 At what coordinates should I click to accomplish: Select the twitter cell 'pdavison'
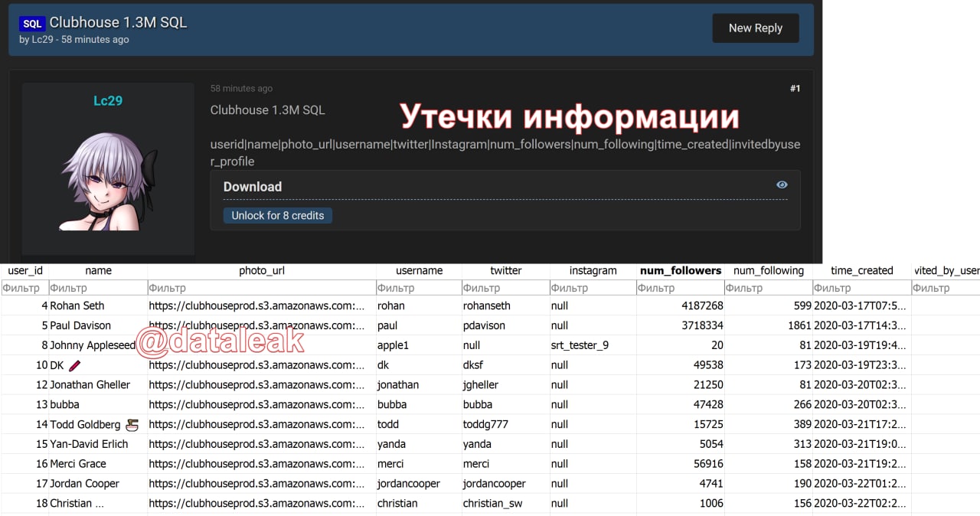point(506,325)
